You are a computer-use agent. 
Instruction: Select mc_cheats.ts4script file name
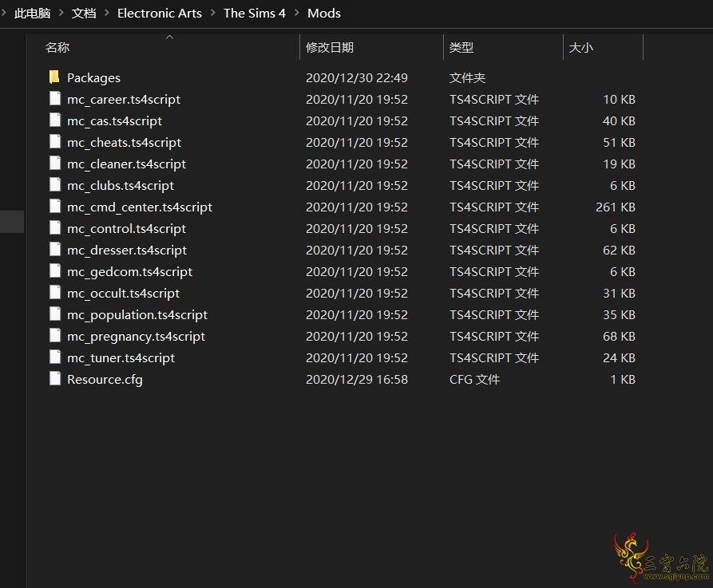(124, 142)
